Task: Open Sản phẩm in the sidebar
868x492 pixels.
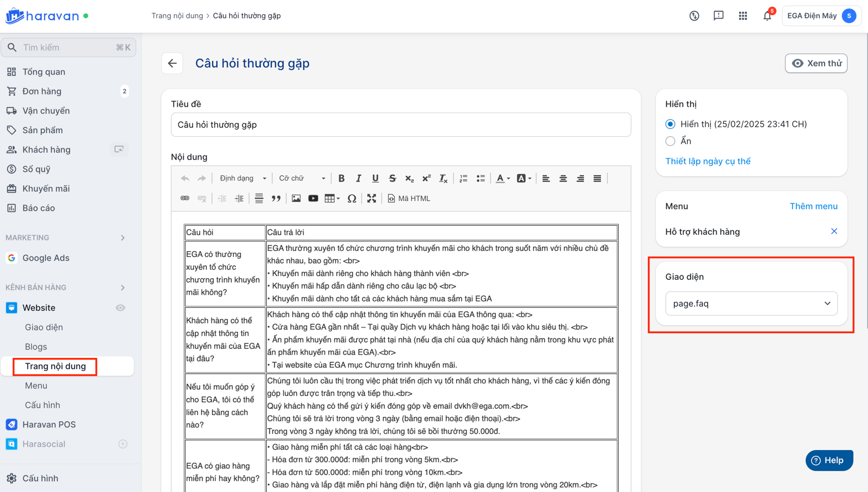Action: click(x=42, y=130)
